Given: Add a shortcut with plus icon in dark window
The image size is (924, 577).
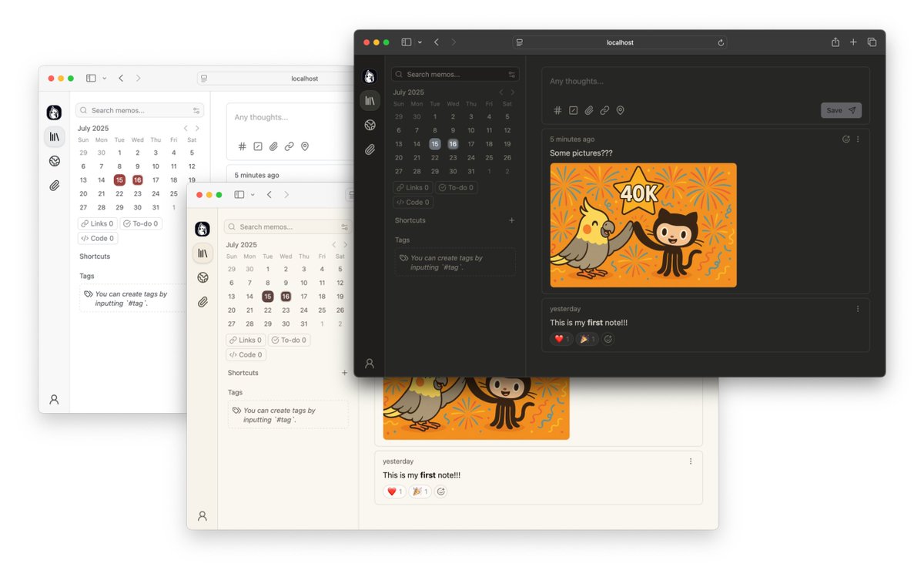Looking at the screenshot, I should click(x=511, y=220).
